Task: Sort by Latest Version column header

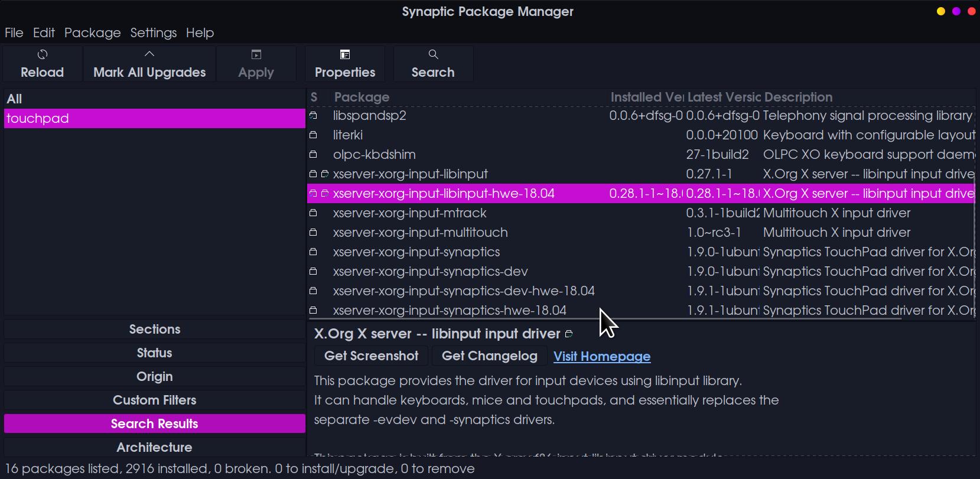Action: (x=723, y=97)
